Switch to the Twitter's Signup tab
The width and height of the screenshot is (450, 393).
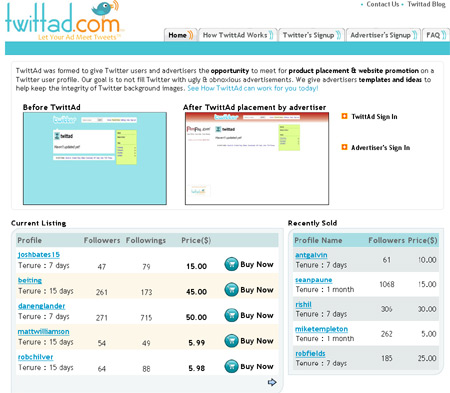tap(311, 35)
